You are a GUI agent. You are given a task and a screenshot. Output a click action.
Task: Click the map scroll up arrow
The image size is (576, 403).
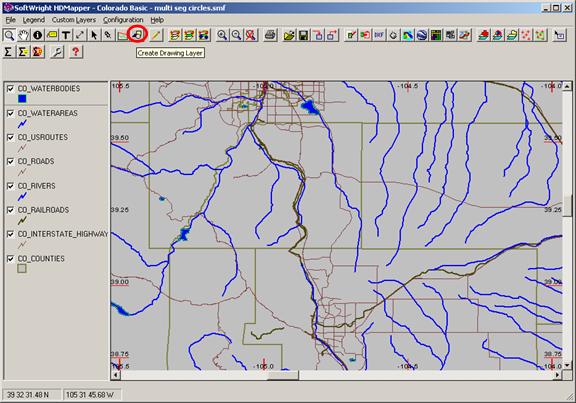click(567, 86)
